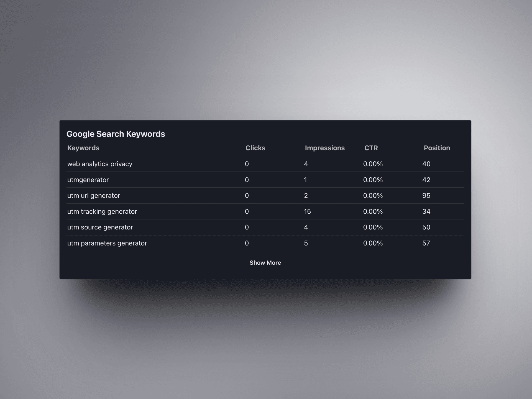Click impressions value 4 for web analytics privacy
This screenshot has height=399, width=532.
coord(306,164)
